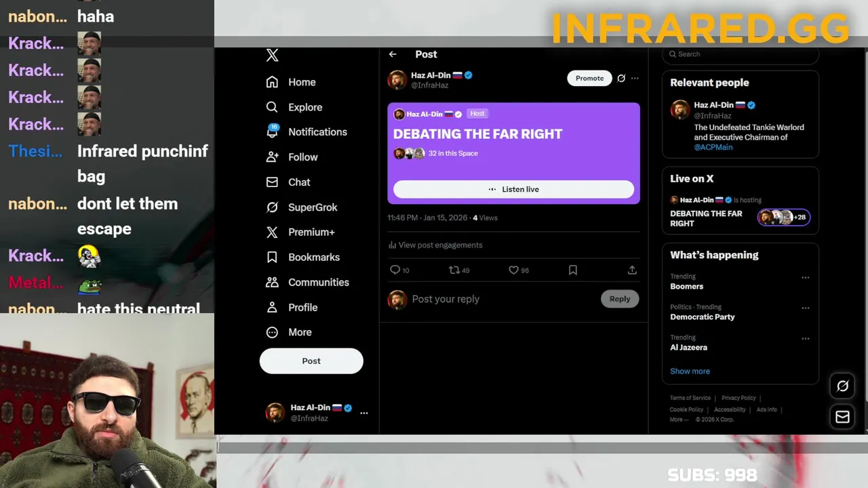Open the Explore page
Viewport: 868px width, 488px height.
click(305, 107)
